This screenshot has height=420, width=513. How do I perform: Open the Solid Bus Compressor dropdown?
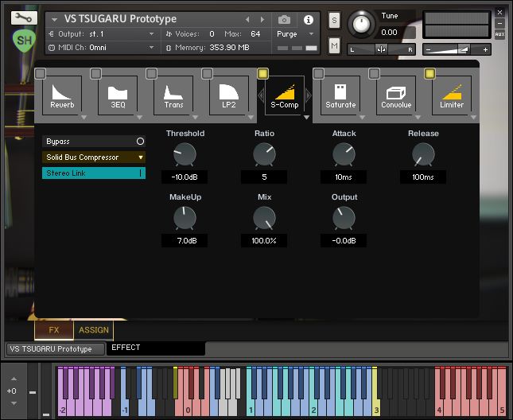(x=94, y=157)
